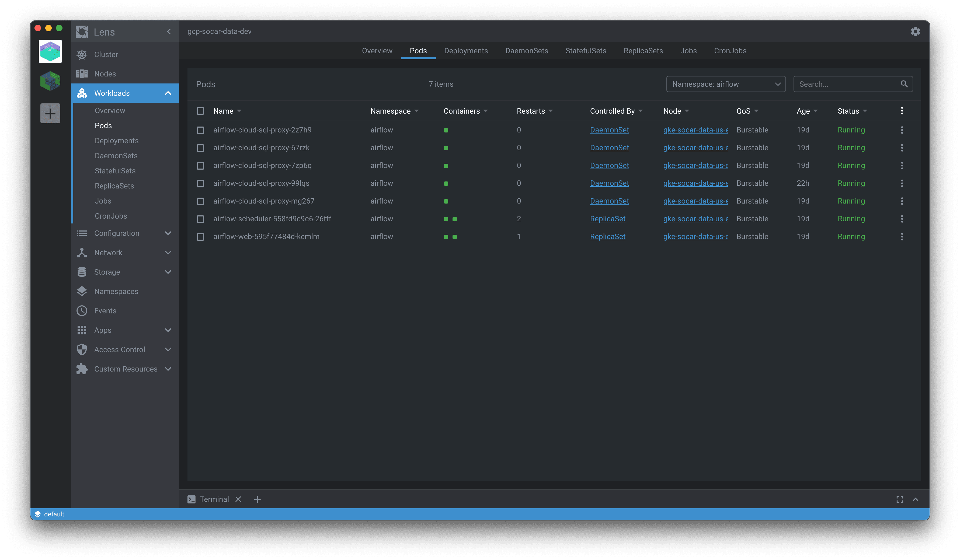The width and height of the screenshot is (960, 560).
Task: Collapse the sidebar with the arrow icon
Action: click(169, 31)
